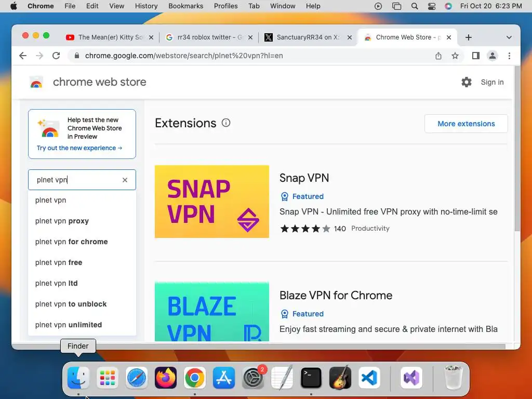Clear the search box with the X

pos(125,180)
